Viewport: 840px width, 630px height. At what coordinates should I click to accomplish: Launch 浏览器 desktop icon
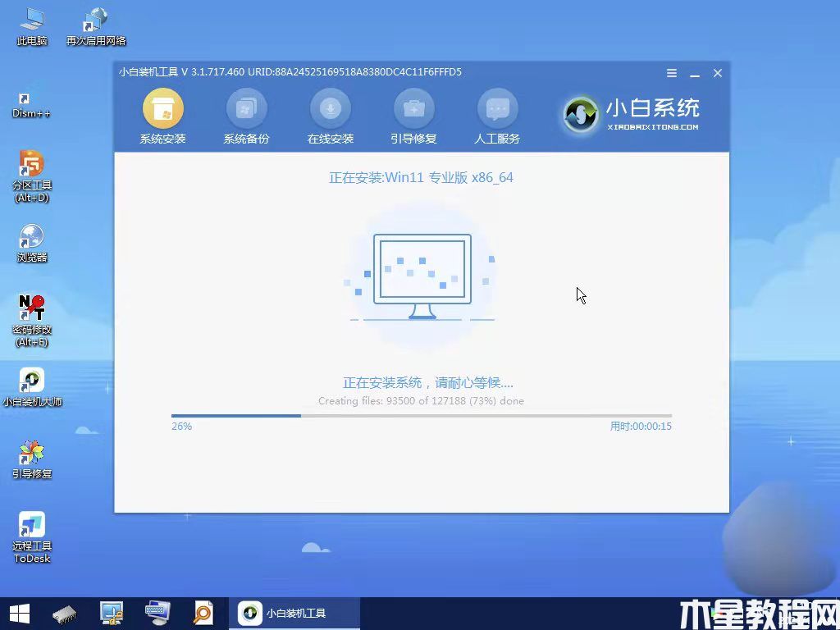coord(32,243)
